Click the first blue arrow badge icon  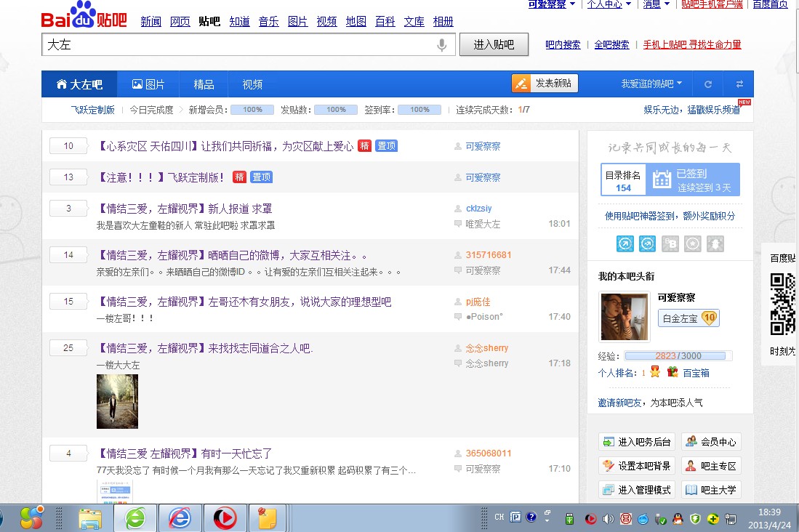625,243
